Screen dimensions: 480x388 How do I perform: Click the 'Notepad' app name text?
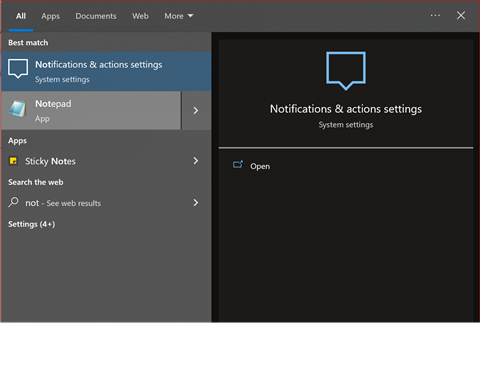pos(53,104)
